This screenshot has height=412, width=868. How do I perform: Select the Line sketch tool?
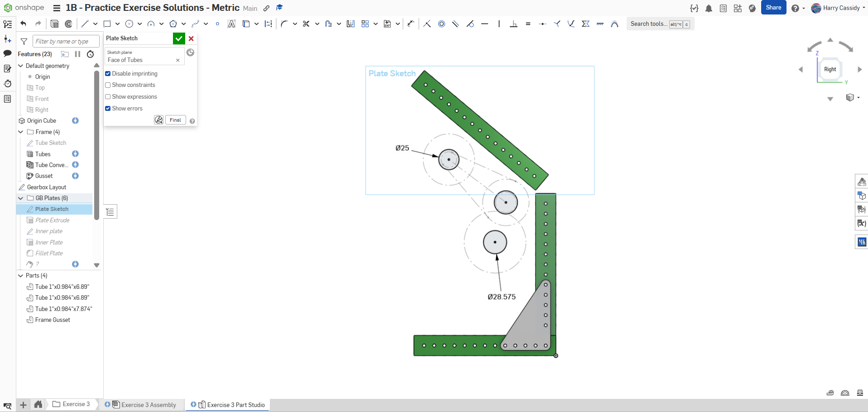(85, 24)
